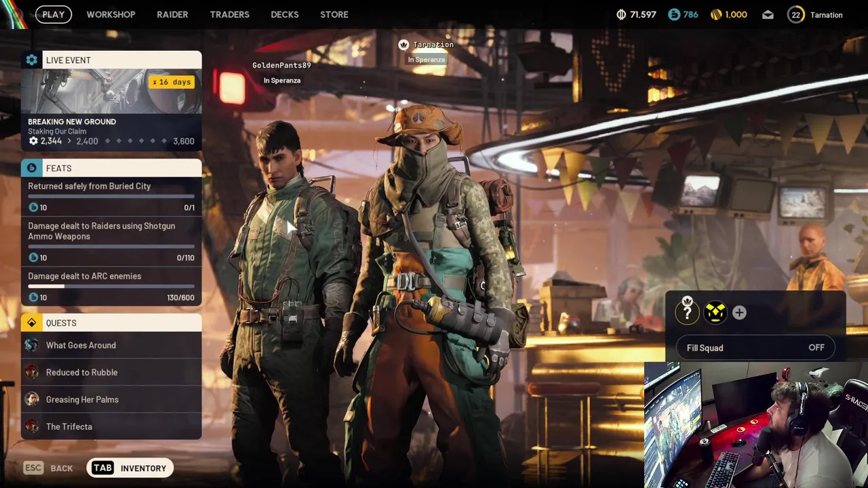The height and width of the screenshot is (488, 868).
Task: Click the Greasing Her Palms quest giver portrait
Action: (x=32, y=399)
